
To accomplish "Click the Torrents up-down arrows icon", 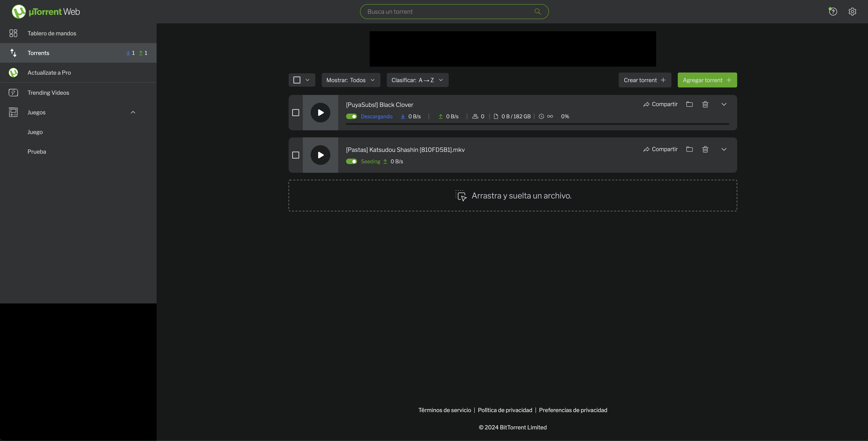I will click(13, 53).
